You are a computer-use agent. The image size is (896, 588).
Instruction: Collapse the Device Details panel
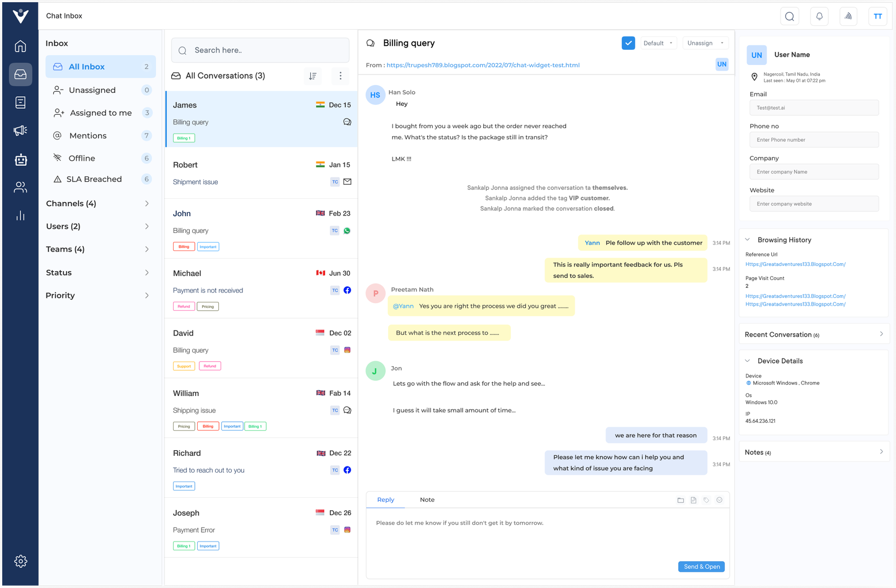[747, 361]
